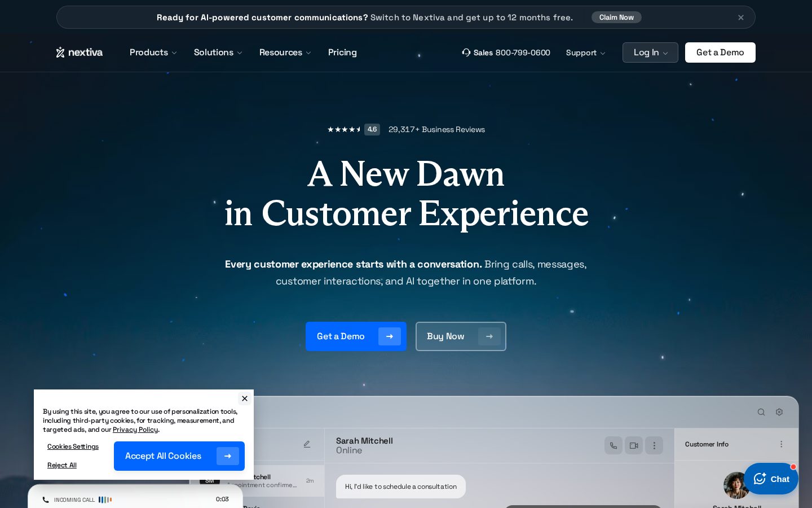This screenshot has width=812, height=508.
Task: Open 29,317+ Business Reviews link
Action: click(x=436, y=129)
